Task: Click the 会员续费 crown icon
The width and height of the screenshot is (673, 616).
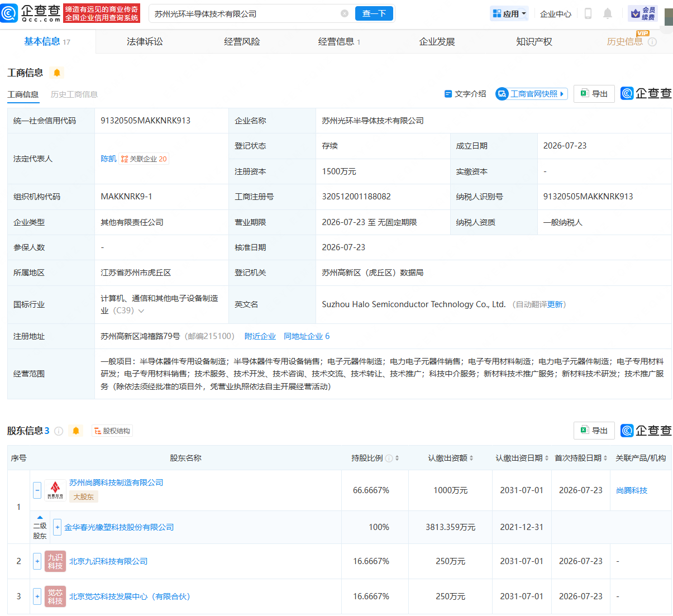Action: (x=643, y=13)
